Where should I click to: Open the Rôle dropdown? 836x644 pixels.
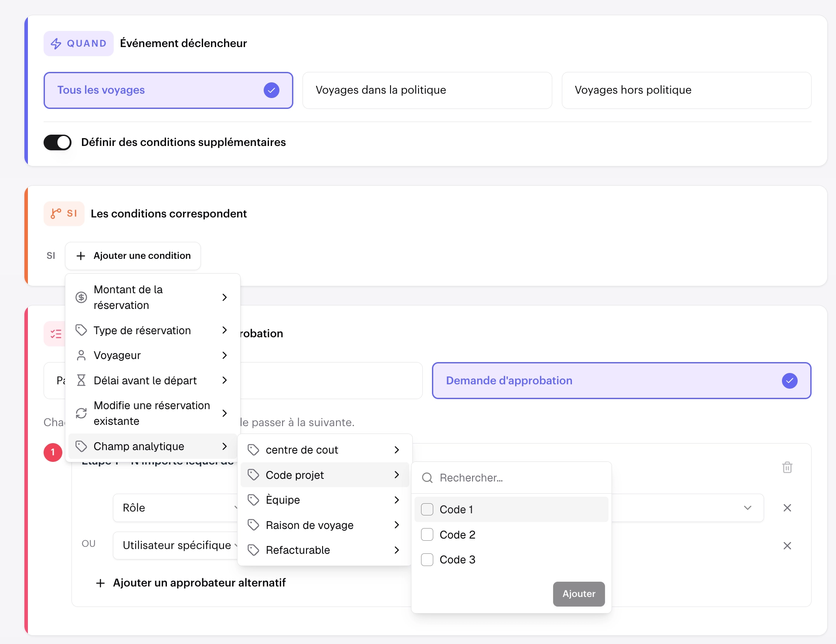pyautogui.click(x=175, y=508)
